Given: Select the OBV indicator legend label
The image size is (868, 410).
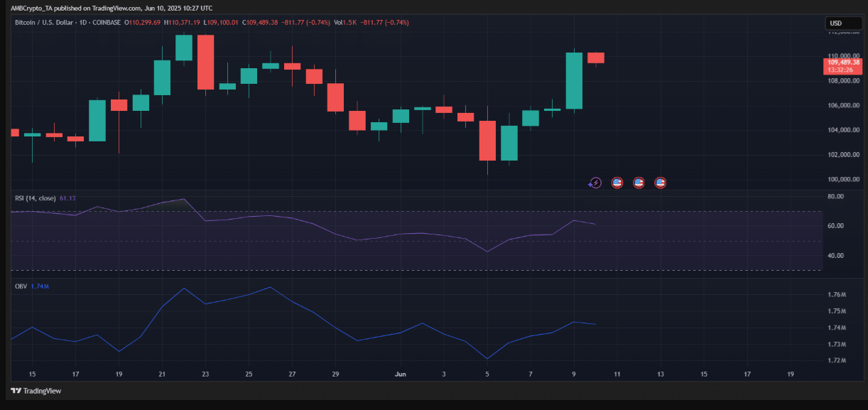Looking at the screenshot, I should (21, 286).
